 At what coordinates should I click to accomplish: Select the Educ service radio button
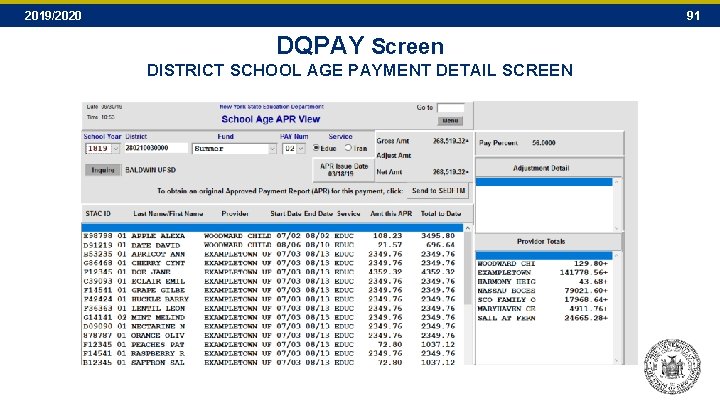[316, 148]
